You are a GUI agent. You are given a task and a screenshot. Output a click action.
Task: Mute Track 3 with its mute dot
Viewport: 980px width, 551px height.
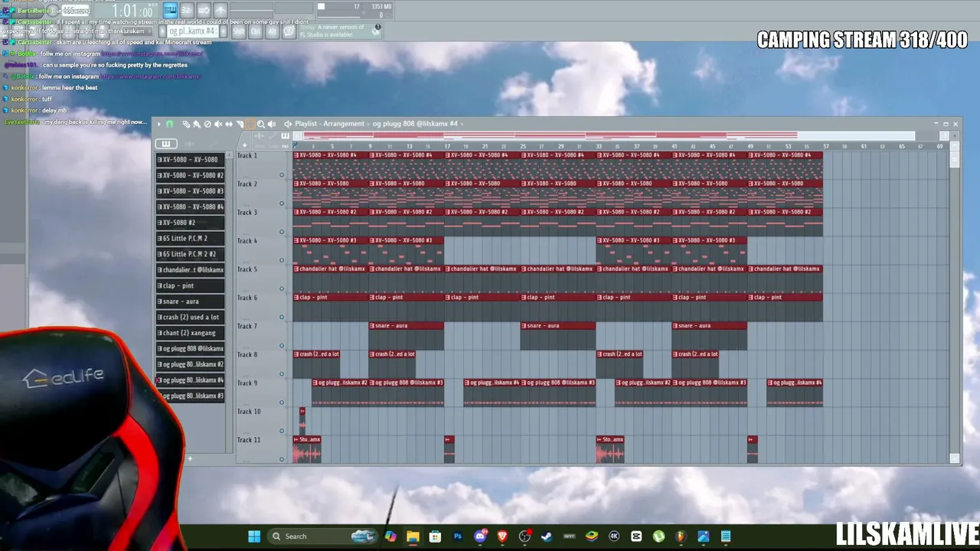282,232
